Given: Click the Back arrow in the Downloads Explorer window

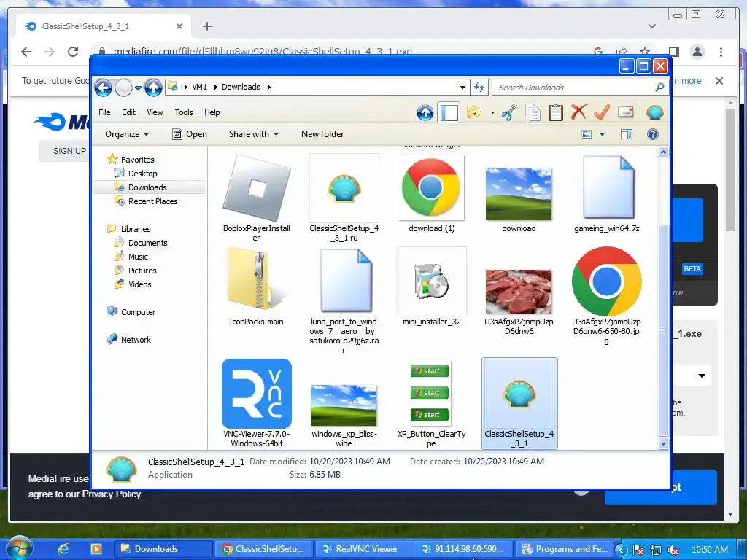Looking at the screenshot, I should pyautogui.click(x=103, y=87).
